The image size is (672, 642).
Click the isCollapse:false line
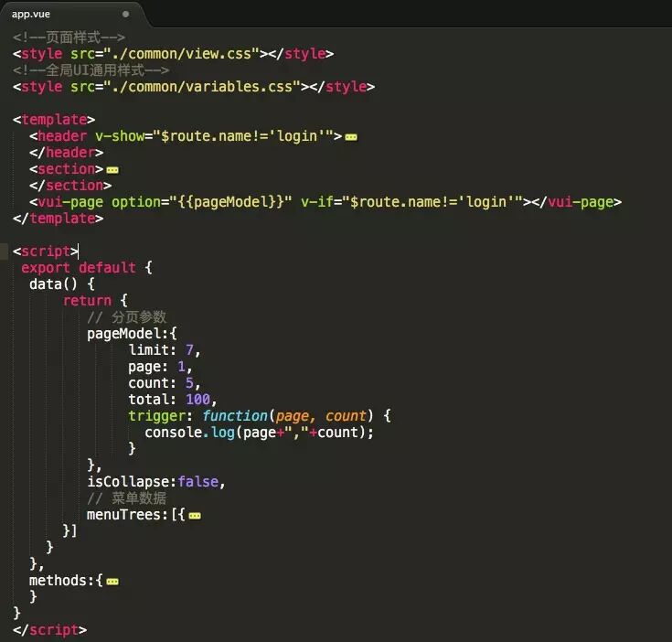[x=156, y=482]
